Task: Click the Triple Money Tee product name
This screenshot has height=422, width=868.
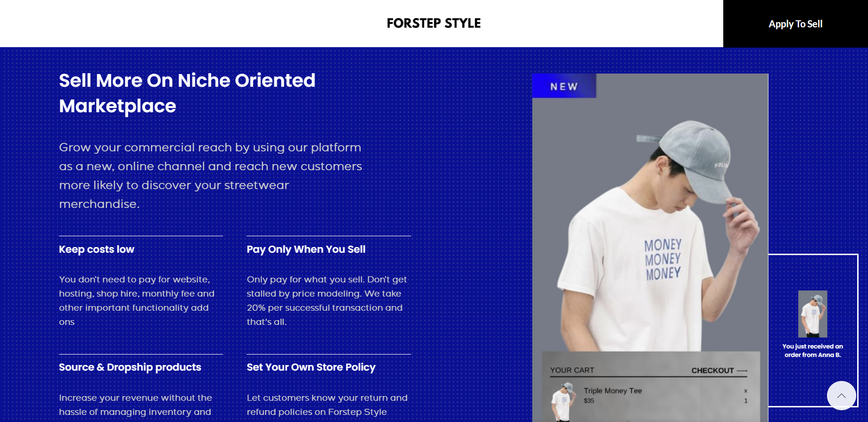Action: coord(612,391)
